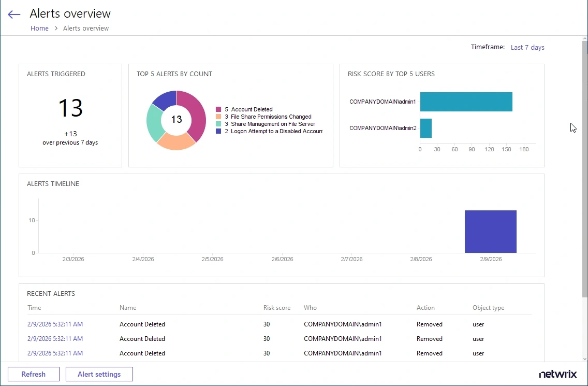Open the Last 7 days timeframe selector
This screenshot has width=588, height=386.
527,48
